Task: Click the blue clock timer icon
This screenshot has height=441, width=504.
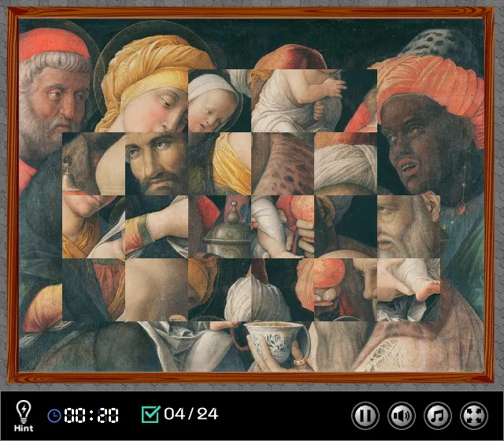Action: pos(54,416)
